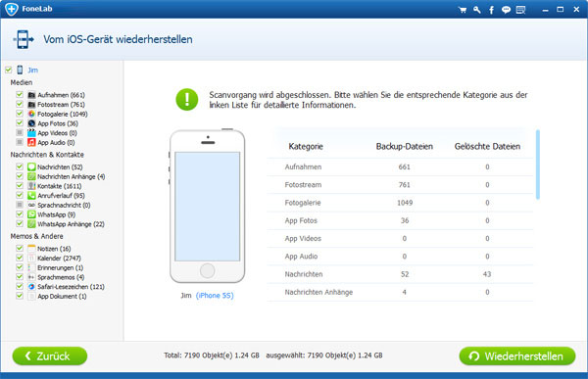
Task: Click the 1049 backup files value
Action: pyautogui.click(x=405, y=203)
